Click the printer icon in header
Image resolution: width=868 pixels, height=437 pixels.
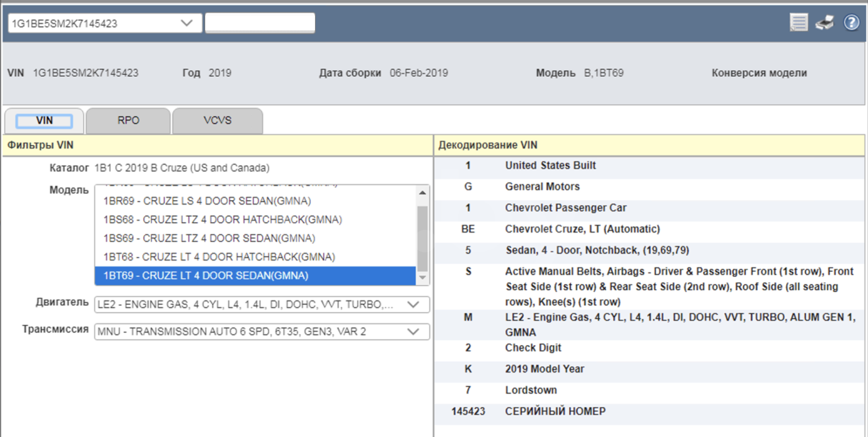click(x=825, y=23)
